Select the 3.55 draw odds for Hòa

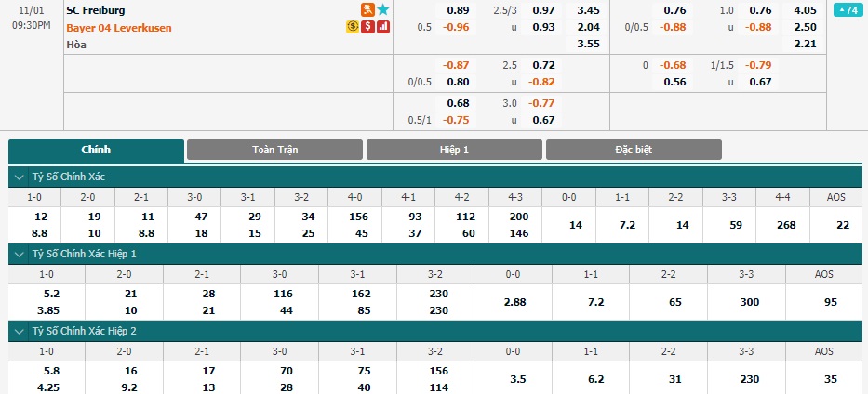point(589,45)
